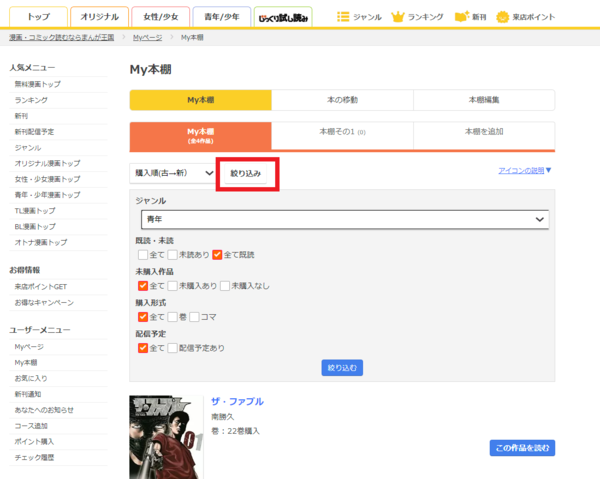The image size is (600, 479).
Task: Check 全て under 既読・未読
Action: [x=143, y=255]
